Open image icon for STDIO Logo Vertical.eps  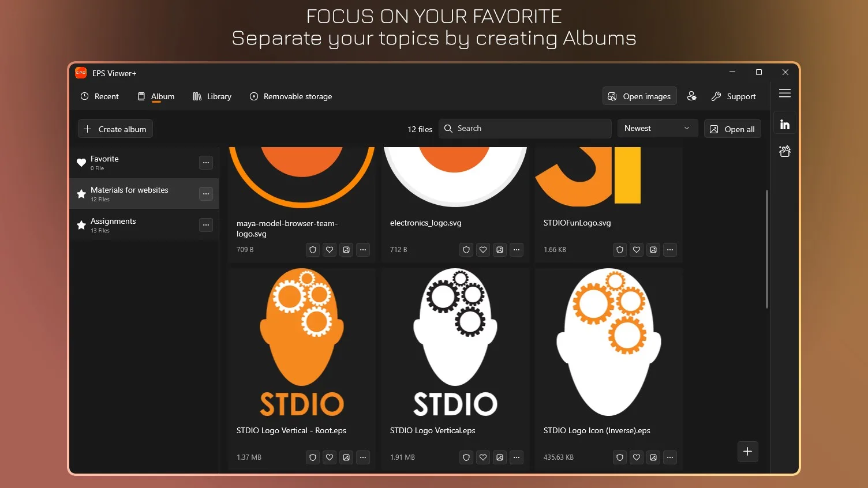click(500, 457)
